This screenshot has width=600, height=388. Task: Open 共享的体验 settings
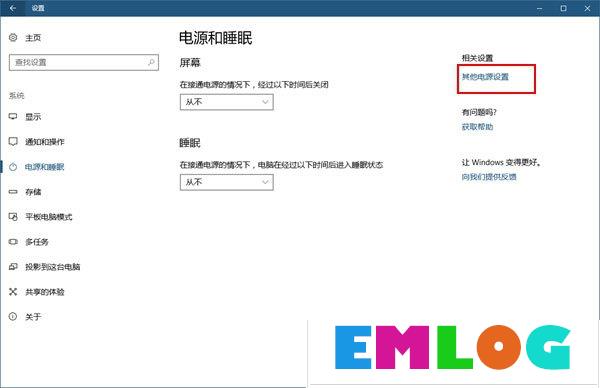click(45, 292)
